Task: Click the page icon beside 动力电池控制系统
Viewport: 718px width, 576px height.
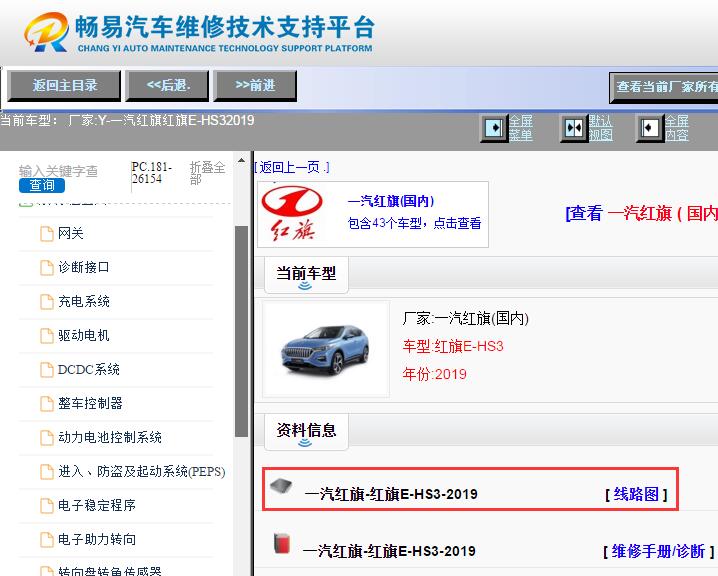Action: coord(47,437)
